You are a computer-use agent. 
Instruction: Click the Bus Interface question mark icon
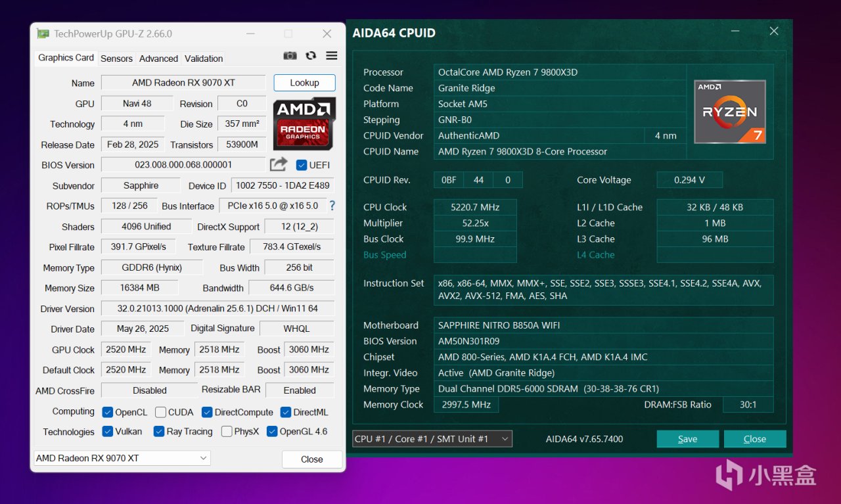332,206
